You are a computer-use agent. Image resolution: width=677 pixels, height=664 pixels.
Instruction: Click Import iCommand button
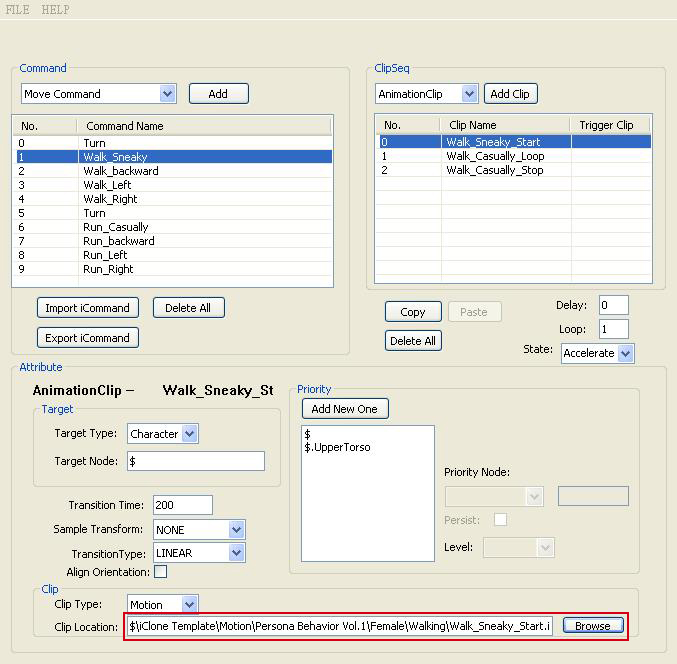(x=88, y=308)
